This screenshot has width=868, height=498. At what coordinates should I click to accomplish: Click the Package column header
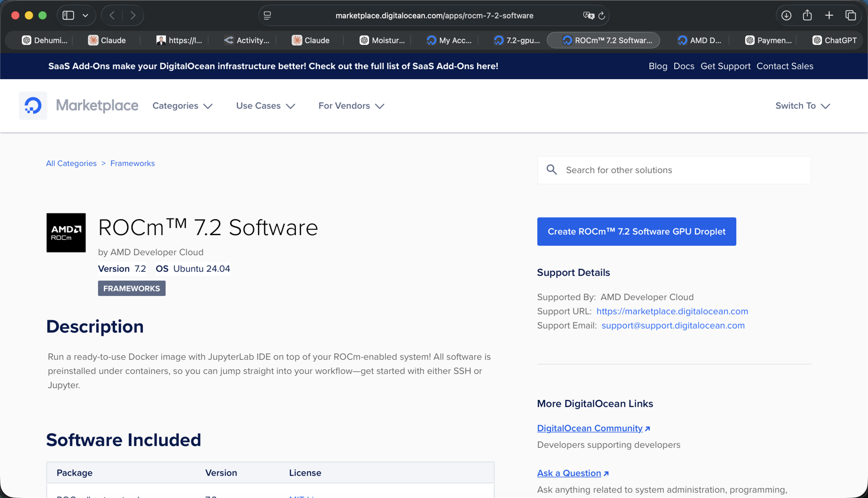pos(74,473)
